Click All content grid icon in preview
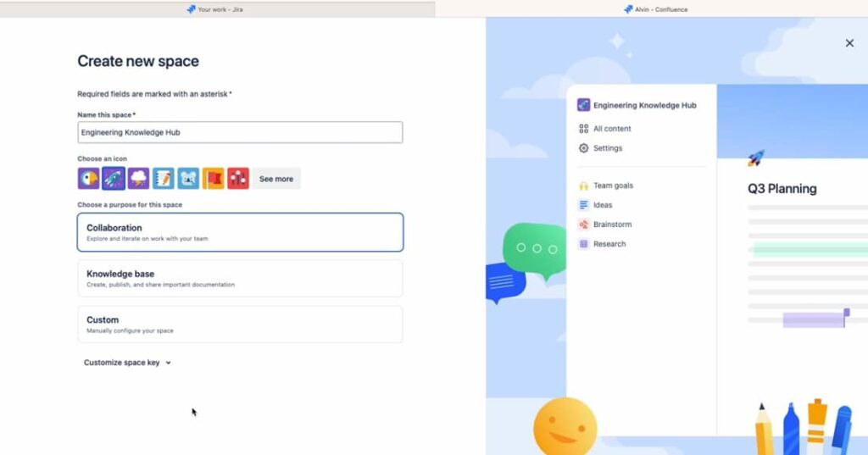This screenshot has width=868, height=455. (583, 129)
